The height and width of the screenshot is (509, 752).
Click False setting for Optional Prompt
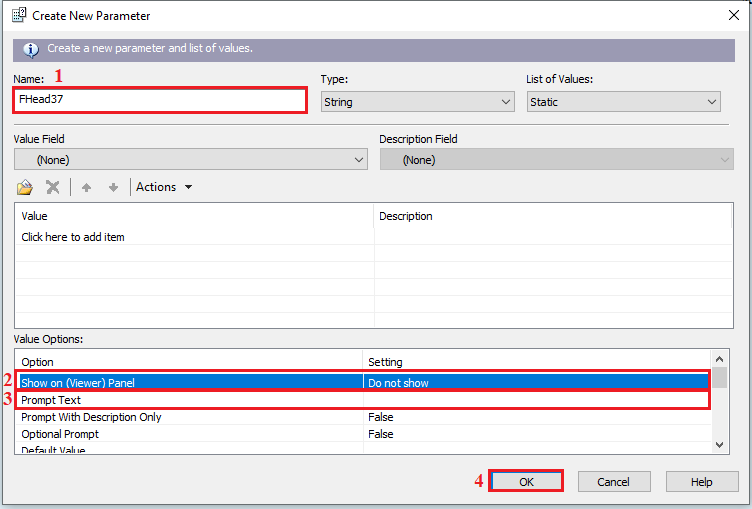(x=381, y=434)
